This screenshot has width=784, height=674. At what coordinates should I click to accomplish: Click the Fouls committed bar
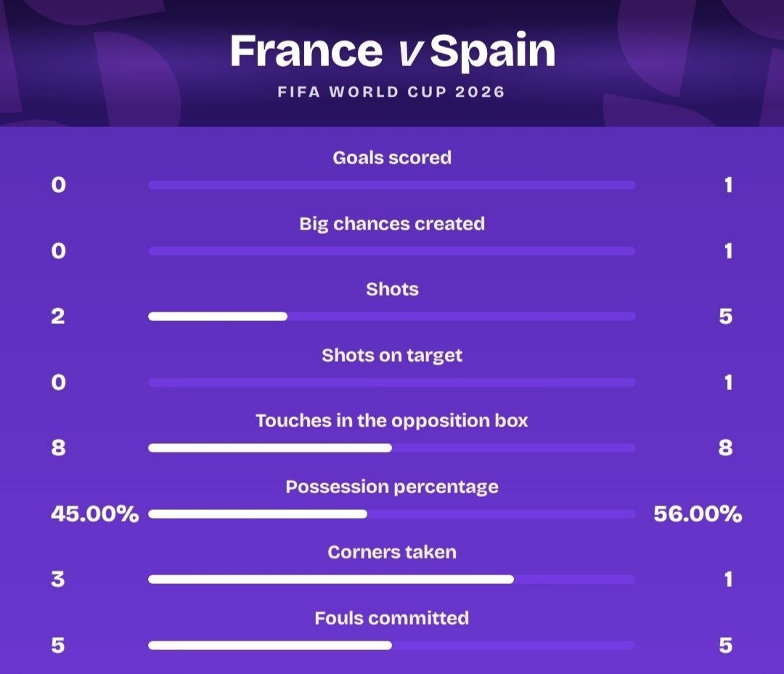click(x=392, y=646)
